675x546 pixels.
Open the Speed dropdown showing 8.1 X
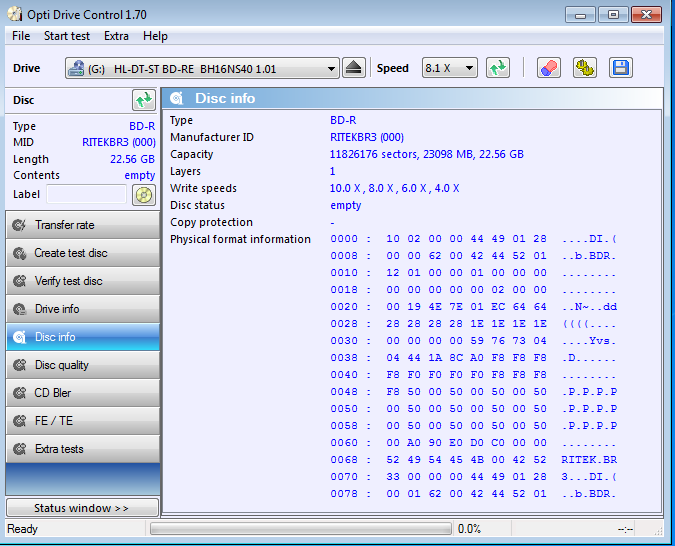click(449, 68)
